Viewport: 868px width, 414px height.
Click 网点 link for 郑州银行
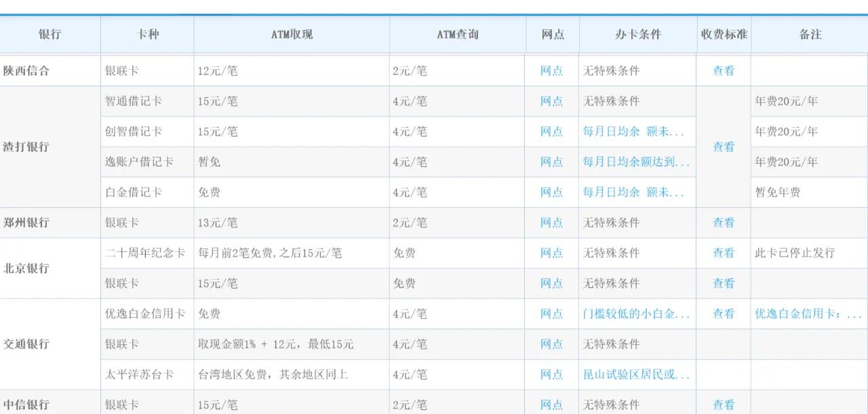[551, 223]
